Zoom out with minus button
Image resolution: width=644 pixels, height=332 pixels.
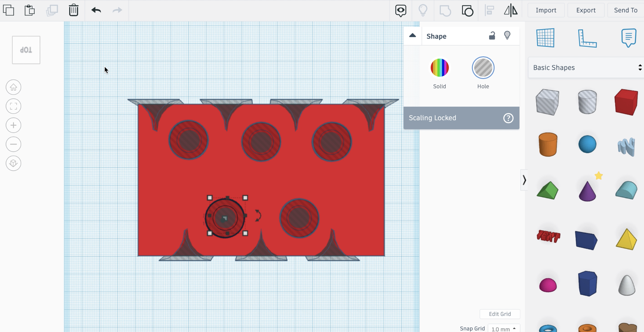(x=13, y=144)
